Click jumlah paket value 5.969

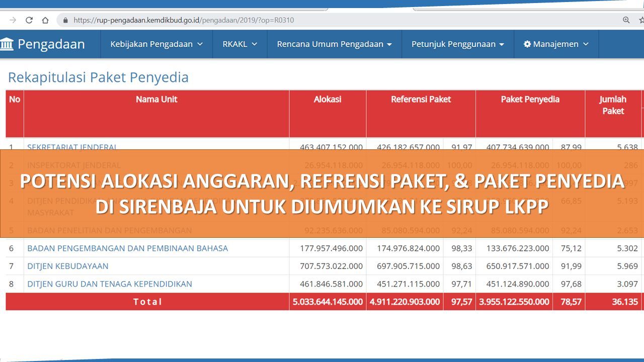point(627,266)
